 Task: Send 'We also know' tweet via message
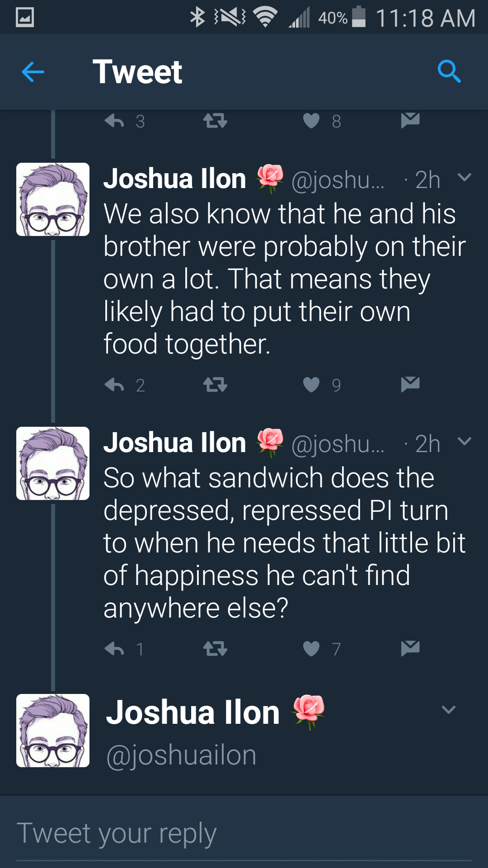(410, 384)
